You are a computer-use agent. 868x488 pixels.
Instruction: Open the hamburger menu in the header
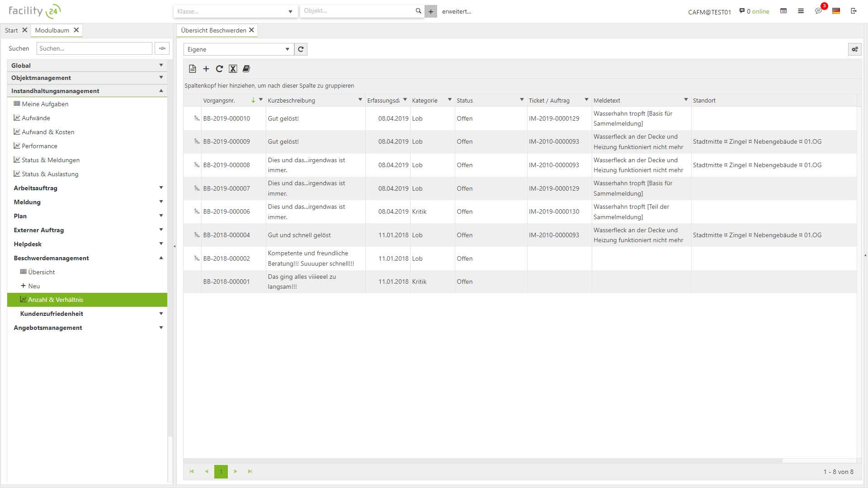801,11
